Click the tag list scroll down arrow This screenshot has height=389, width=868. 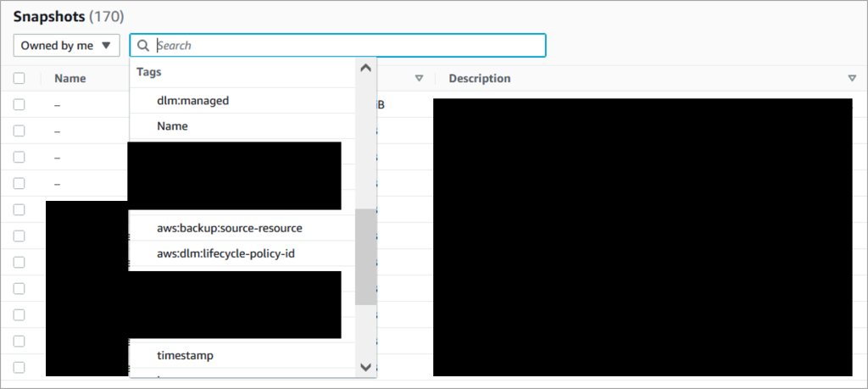pyautogui.click(x=365, y=366)
